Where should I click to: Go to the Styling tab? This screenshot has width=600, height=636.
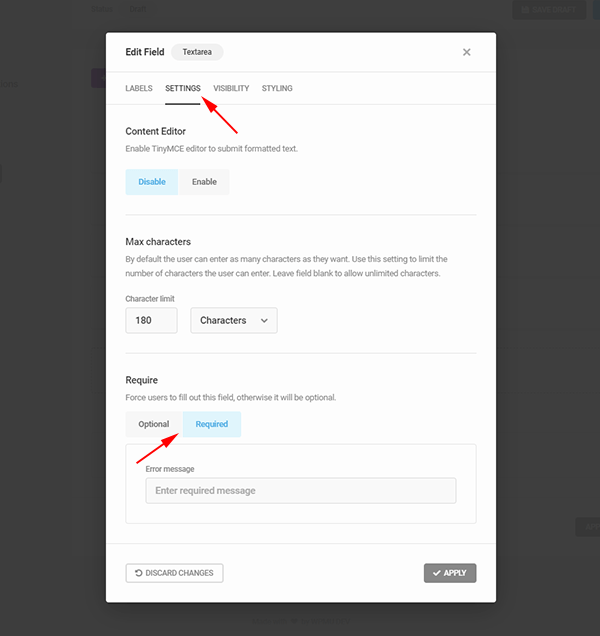277,89
